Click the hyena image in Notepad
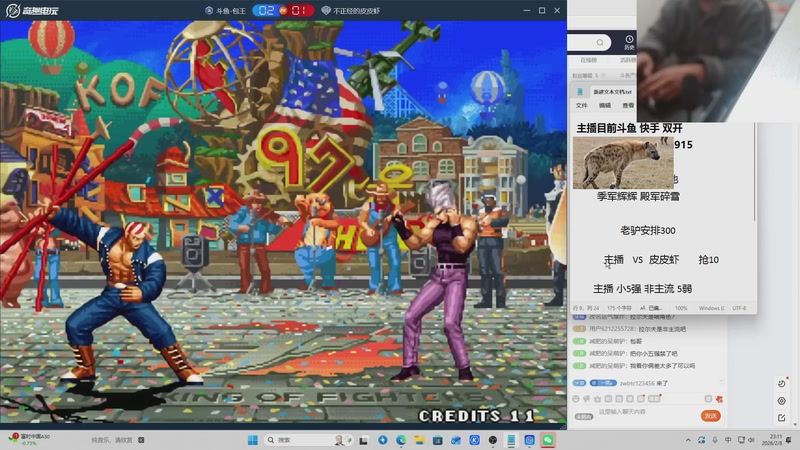The image size is (800, 450). (623, 163)
